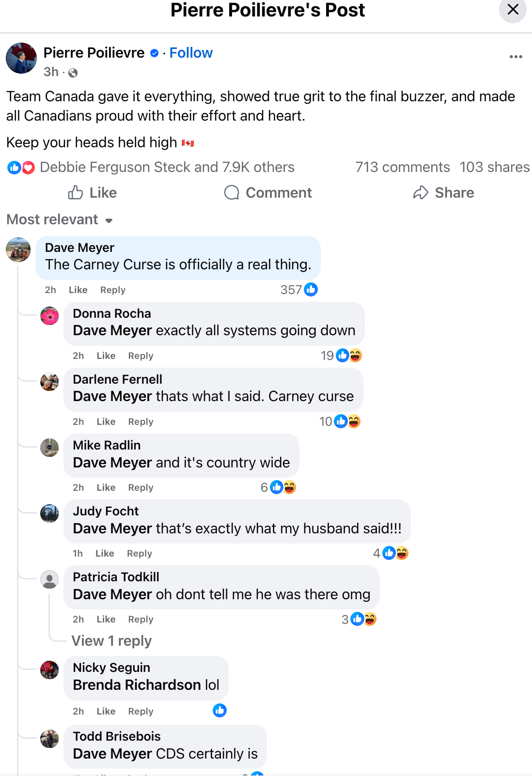The width and height of the screenshot is (532, 777).
Task: Expand View 1 reply under Patricia Todkill
Action: pos(111,641)
